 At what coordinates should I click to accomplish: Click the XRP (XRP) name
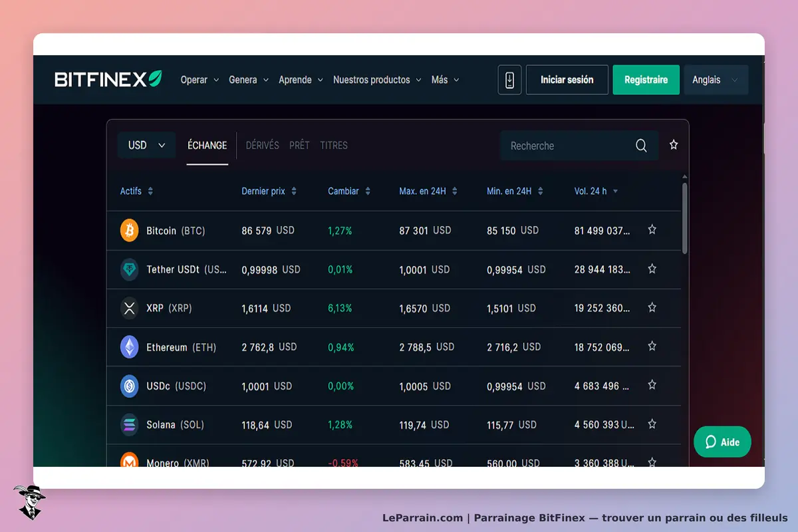click(169, 309)
